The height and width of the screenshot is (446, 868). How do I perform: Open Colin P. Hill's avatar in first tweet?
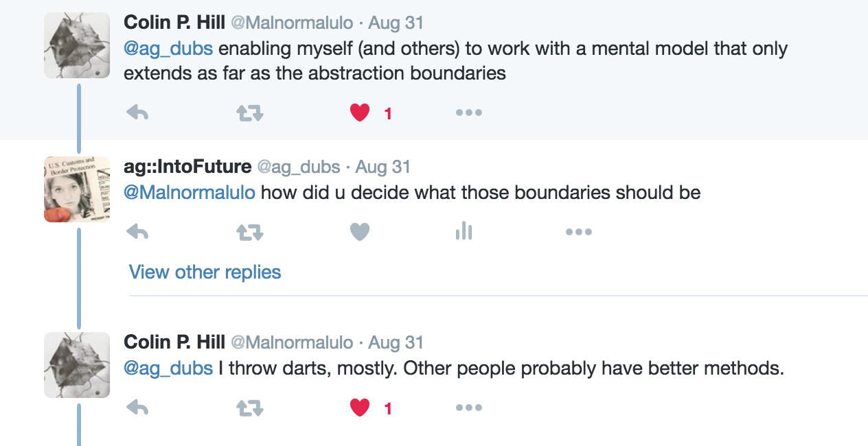pos(77,45)
